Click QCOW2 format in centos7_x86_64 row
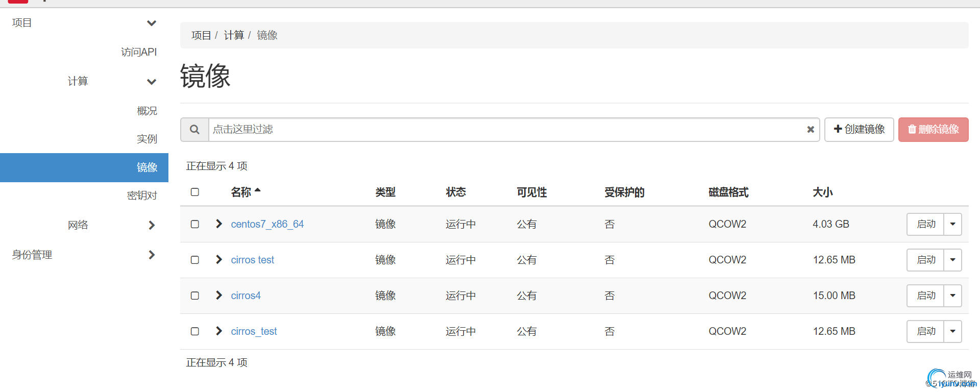Screen dimensions: 980x392 (x=727, y=224)
